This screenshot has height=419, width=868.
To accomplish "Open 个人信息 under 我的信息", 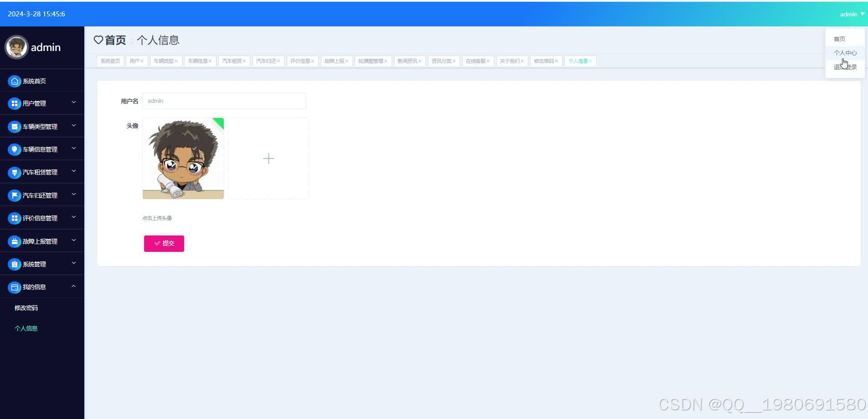I will pos(26,328).
